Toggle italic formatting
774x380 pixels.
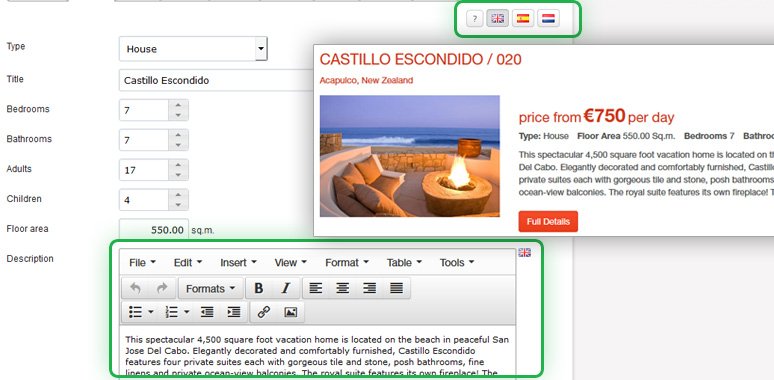tap(285, 288)
